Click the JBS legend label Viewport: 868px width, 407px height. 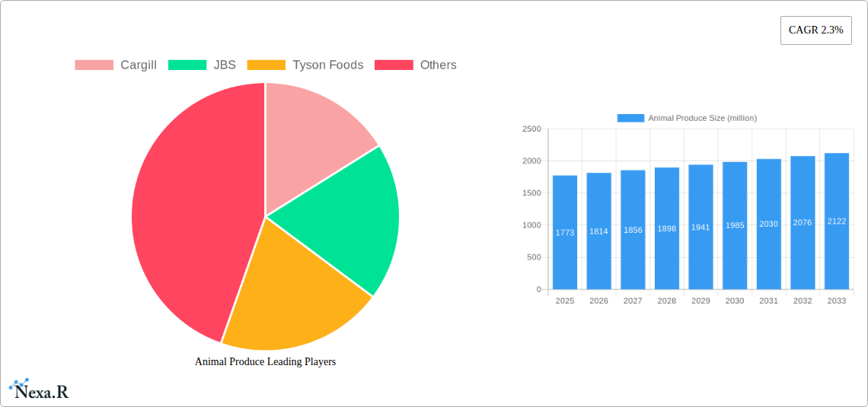tap(225, 65)
